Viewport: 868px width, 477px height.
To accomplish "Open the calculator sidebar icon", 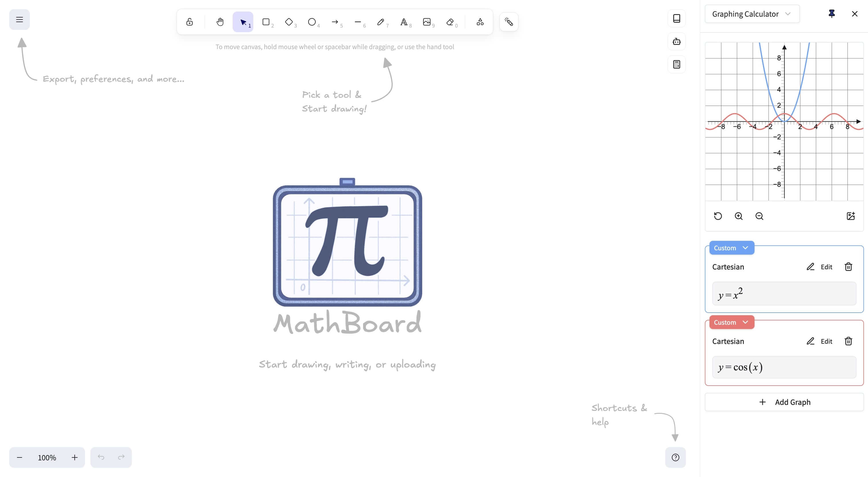I will pyautogui.click(x=677, y=64).
